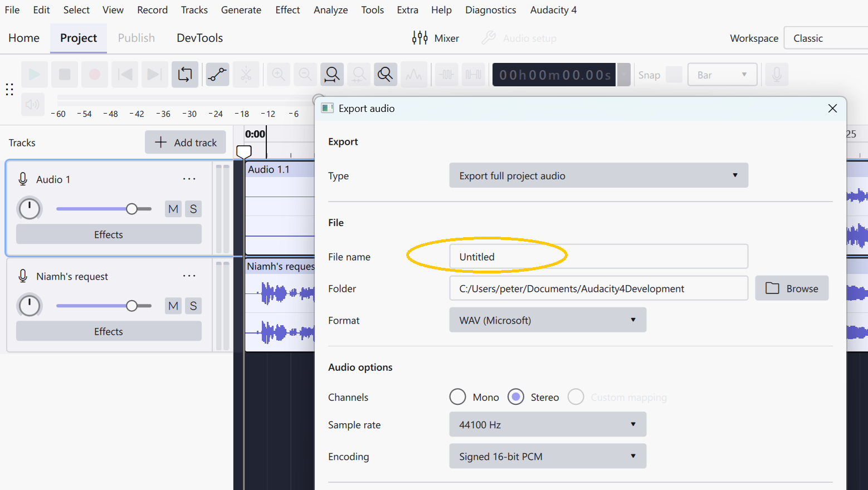This screenshot has height=490, width=868.
Task: Select the envelope automation tool icon
Action: point(217,75)
